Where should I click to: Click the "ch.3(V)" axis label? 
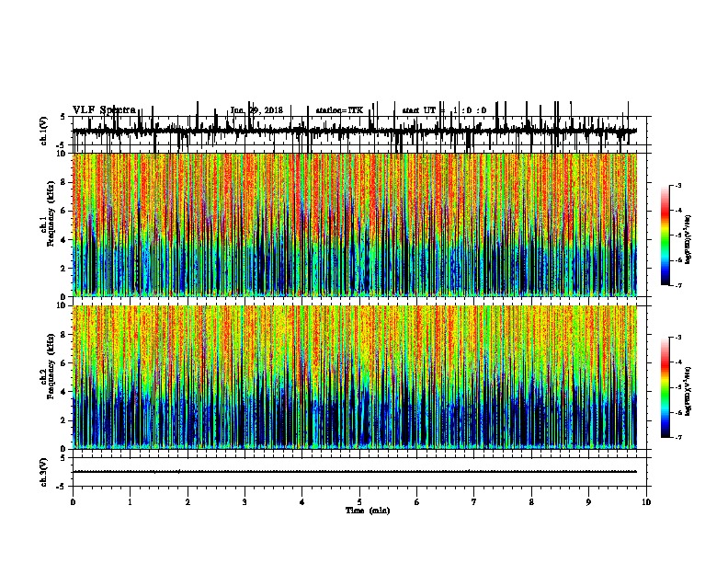pos(43,472)
